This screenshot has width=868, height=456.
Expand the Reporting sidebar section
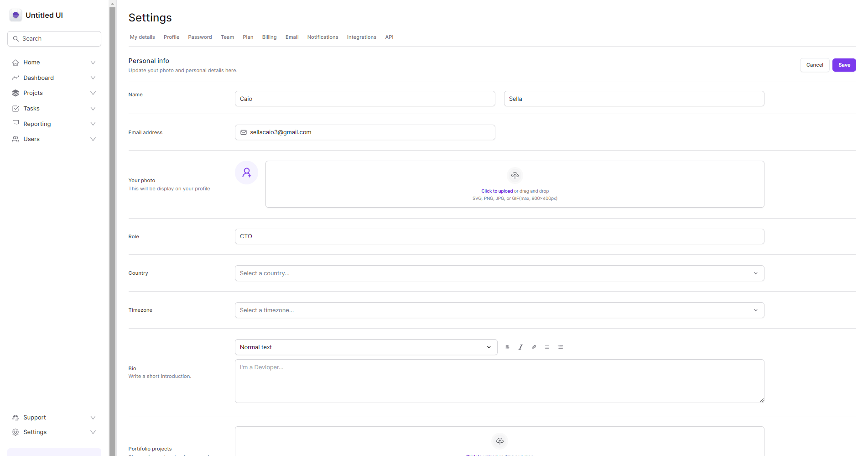coord(93,124)
